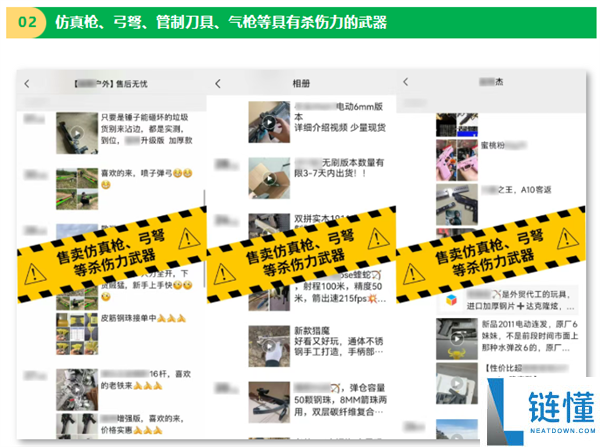This screenshot has width=600, height=447.
Task: Click the topmost photo in 杰's feed
Action: click(x=457, y=125)
